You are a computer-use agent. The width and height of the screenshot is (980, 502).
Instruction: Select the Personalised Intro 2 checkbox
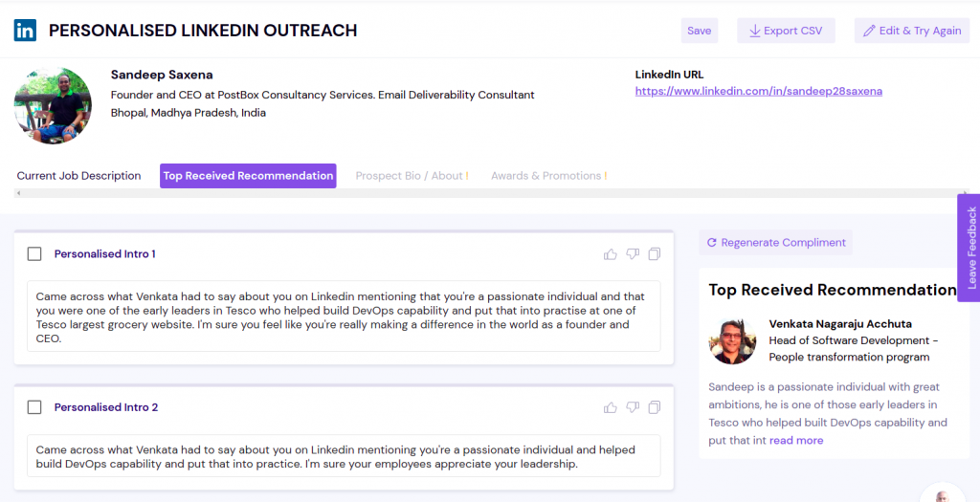tap(34, 407)
